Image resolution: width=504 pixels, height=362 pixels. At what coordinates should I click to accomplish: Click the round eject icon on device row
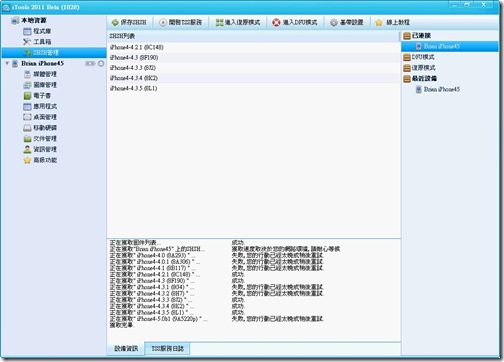point(101,63)
